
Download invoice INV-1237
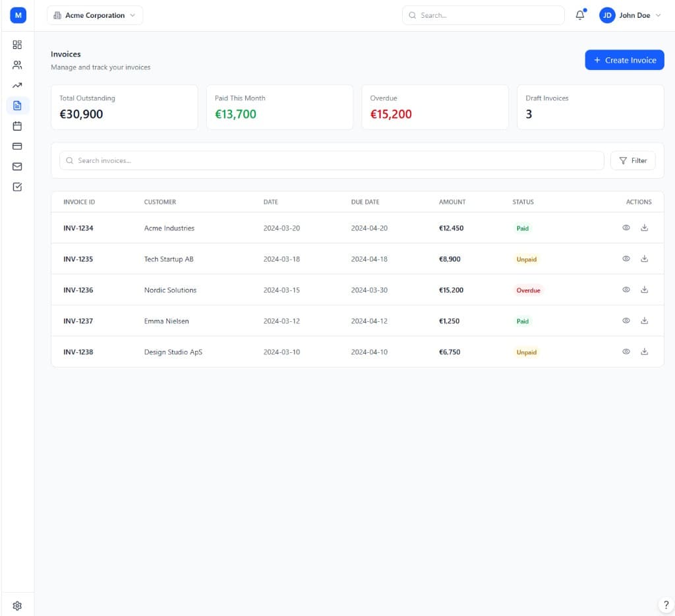644,321
